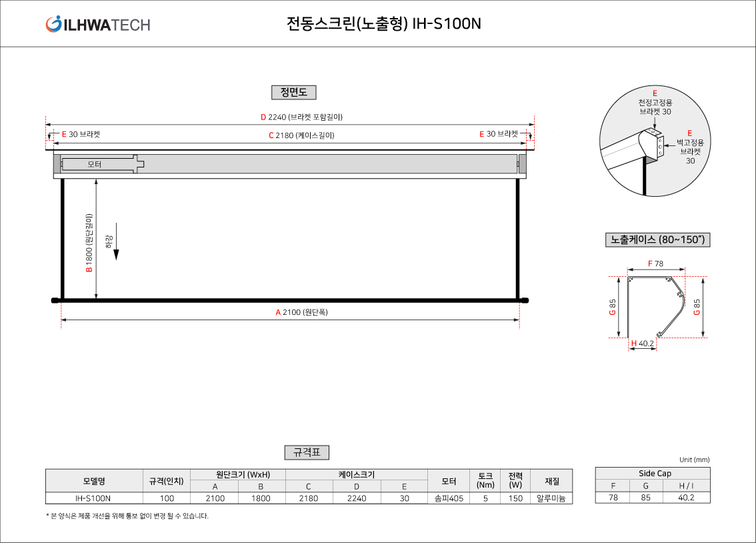Click the 솜피405 motor table cell
This screenshot has height=543, width=756.
click(x=449, y=498)
